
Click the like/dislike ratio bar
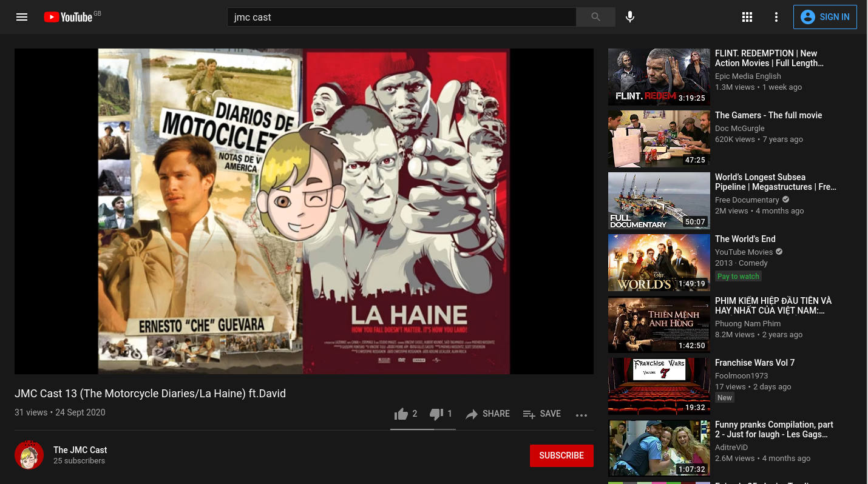(423, 429)
